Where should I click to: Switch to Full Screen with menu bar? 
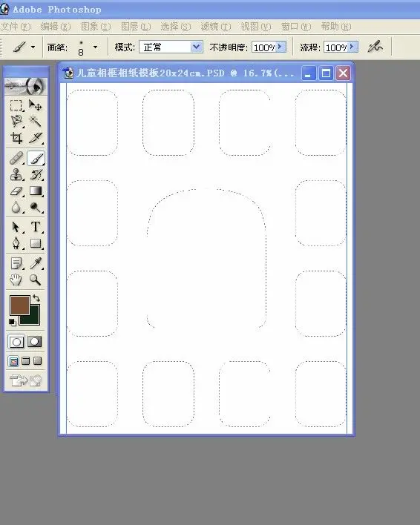point(26,361)
